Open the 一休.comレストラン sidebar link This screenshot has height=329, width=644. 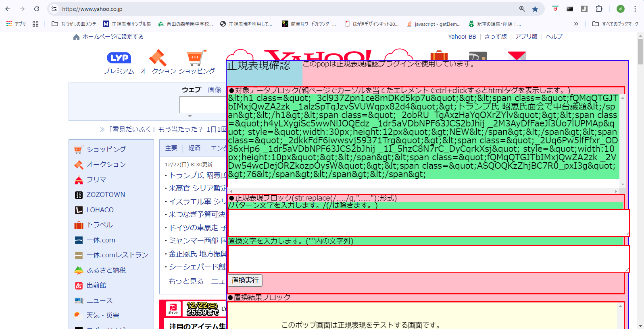click(x=117, y=255)
